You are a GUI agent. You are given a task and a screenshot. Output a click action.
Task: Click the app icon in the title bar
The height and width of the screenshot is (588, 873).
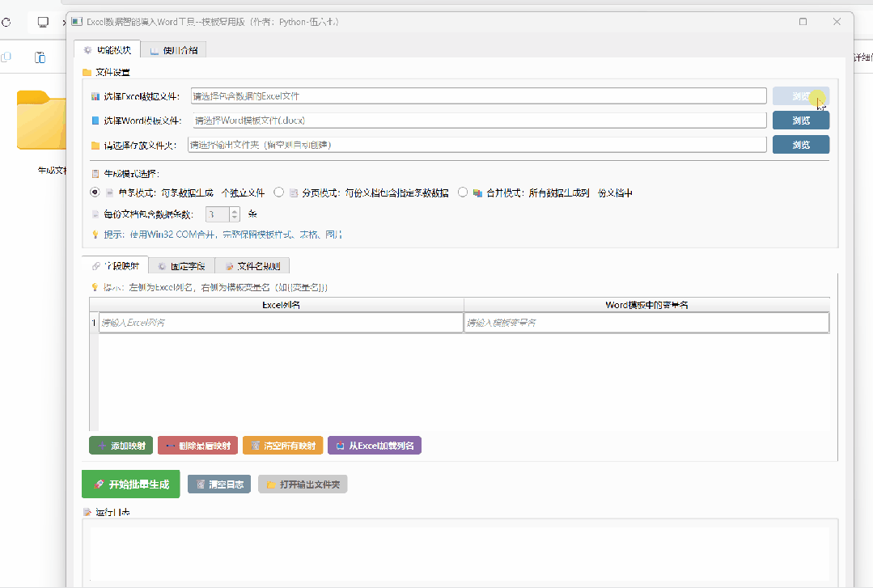click(x=77, y=22)
